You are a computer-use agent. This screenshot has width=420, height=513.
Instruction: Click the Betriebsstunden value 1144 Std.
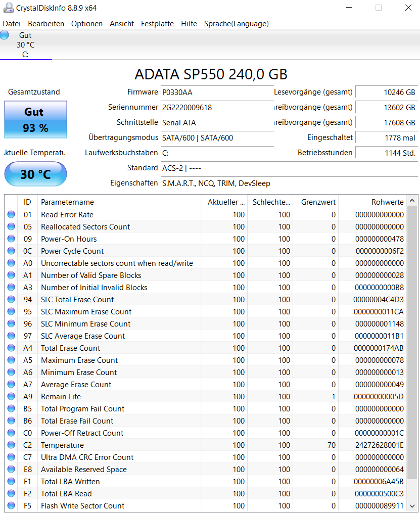click(387, 153)
